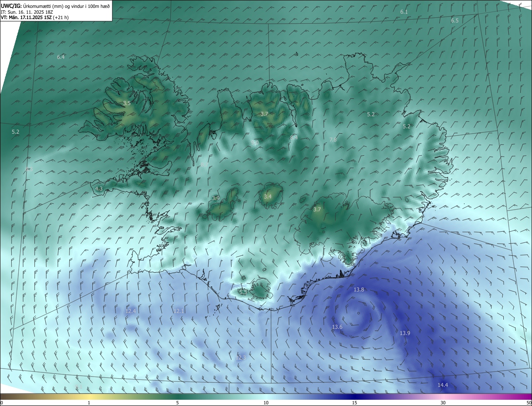The width and height of the screenshot is (532, 406).
Task: Click the color scale tick labeled 1
Action: click(x=89, y=403)
